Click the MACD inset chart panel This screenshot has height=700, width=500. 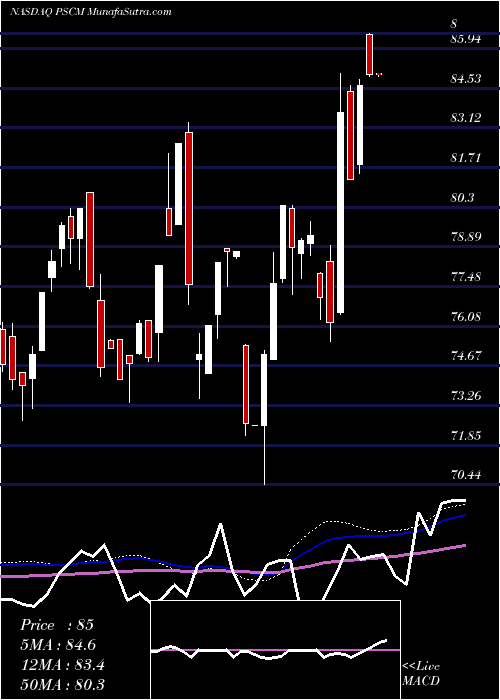[x=275, y=650]
